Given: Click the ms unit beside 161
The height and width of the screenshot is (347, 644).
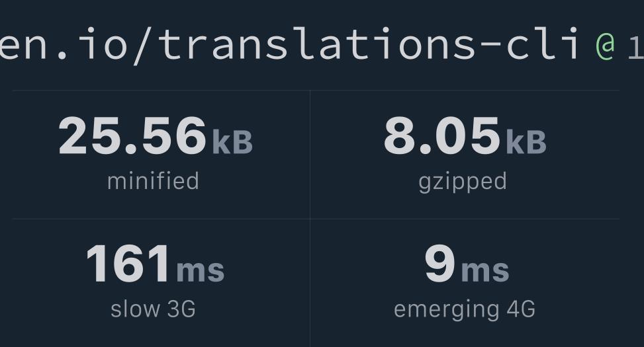Looking at the screenshot, I should pyautogui.click(x=201, y=270).
